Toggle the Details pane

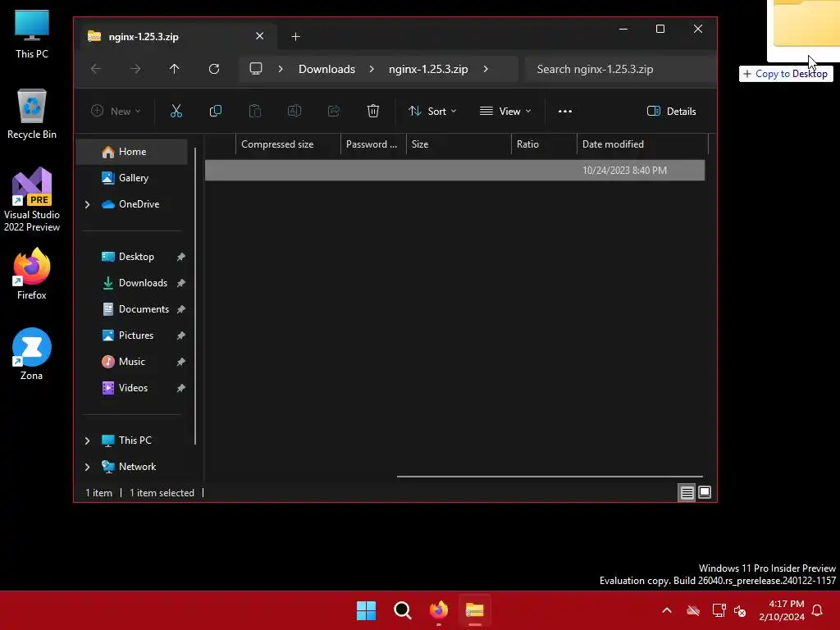672,111
